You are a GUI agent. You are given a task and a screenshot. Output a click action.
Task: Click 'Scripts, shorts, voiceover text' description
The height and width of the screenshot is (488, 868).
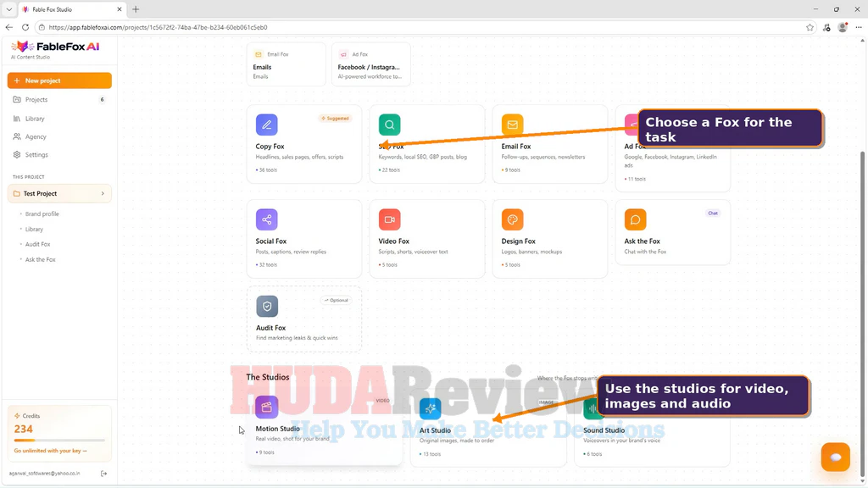click(414, 252)
